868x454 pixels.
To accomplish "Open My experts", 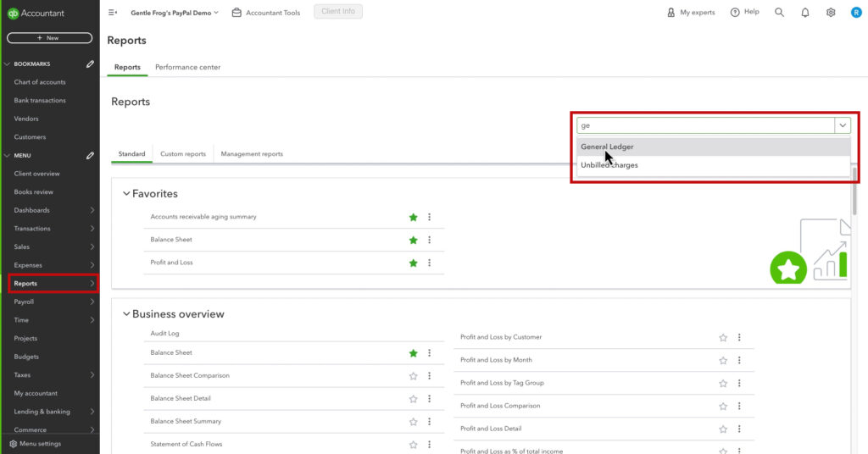I will 690,12.
